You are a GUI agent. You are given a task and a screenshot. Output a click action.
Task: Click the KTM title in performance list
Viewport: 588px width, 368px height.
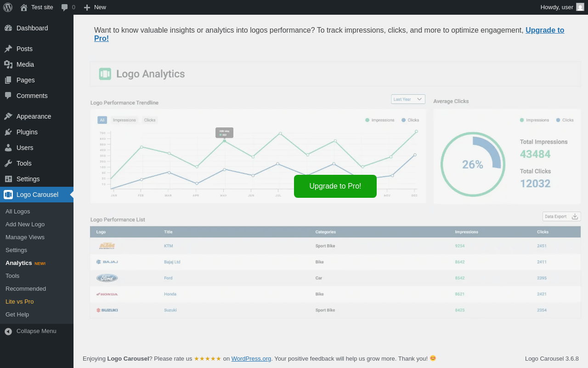click(x=169, y=246)
